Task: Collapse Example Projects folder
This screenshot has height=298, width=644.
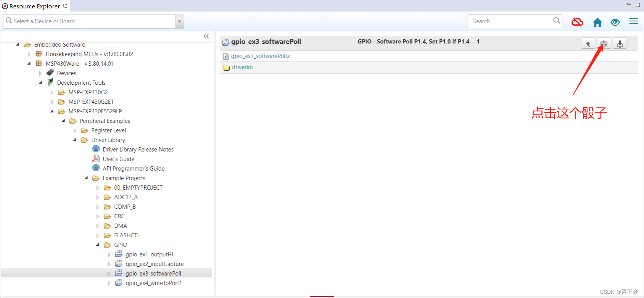Action: 86,178
